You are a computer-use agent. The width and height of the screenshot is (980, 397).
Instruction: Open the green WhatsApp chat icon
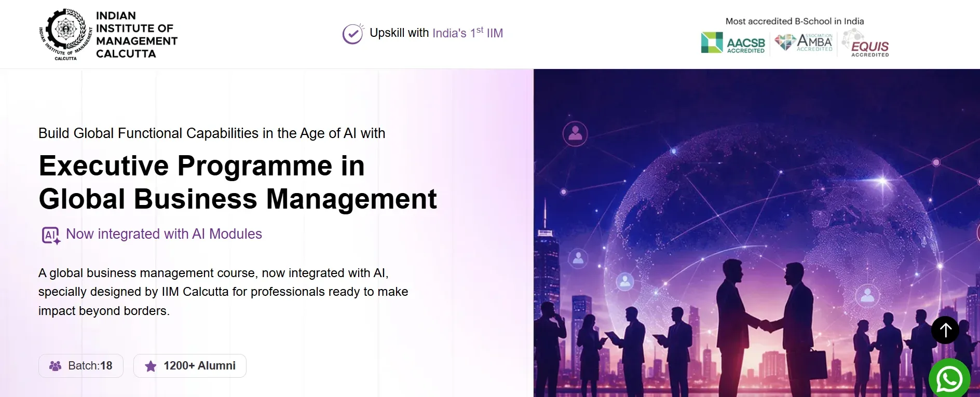click(949, 379)
